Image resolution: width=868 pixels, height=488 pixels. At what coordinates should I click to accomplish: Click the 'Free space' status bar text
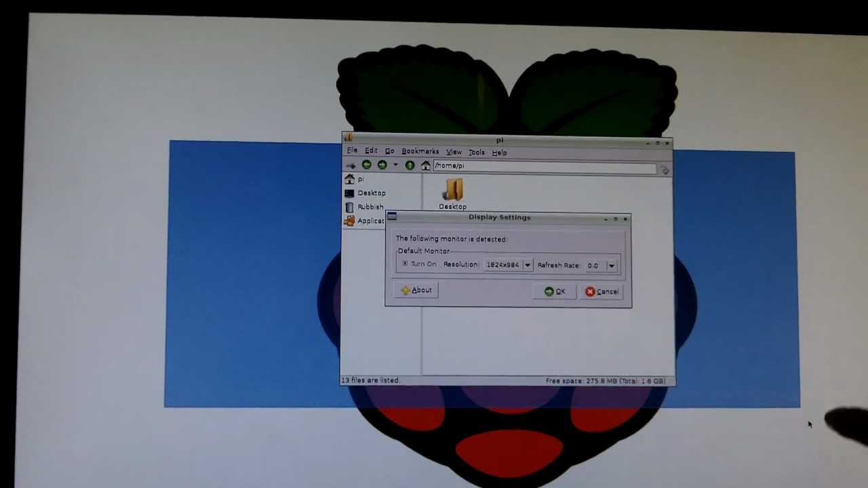point(605,381)
